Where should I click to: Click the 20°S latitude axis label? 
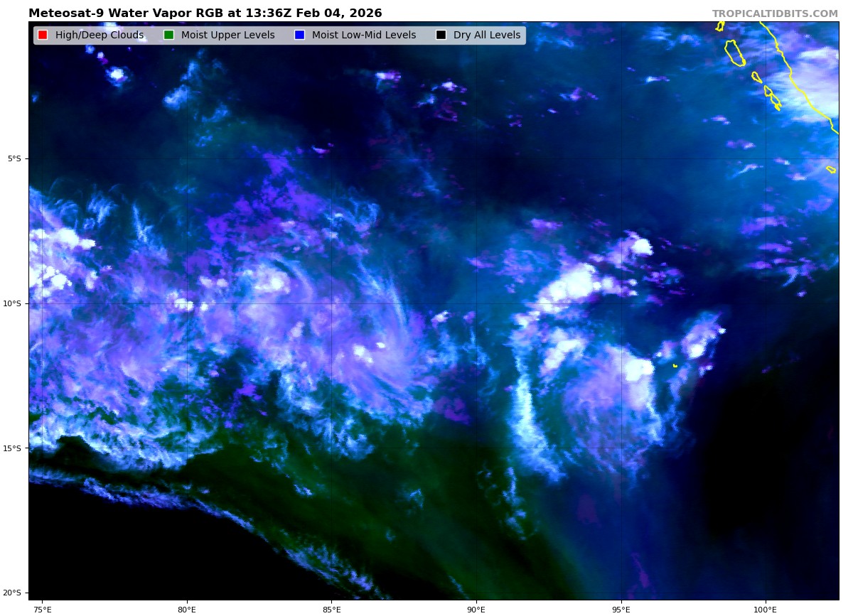pos(13,593)
